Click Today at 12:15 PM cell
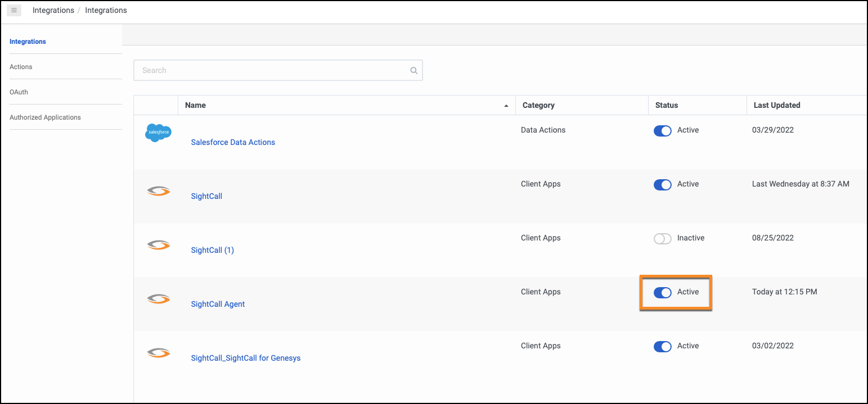The height and width of the screenshot is (404, 868). [x=785, y=292]
